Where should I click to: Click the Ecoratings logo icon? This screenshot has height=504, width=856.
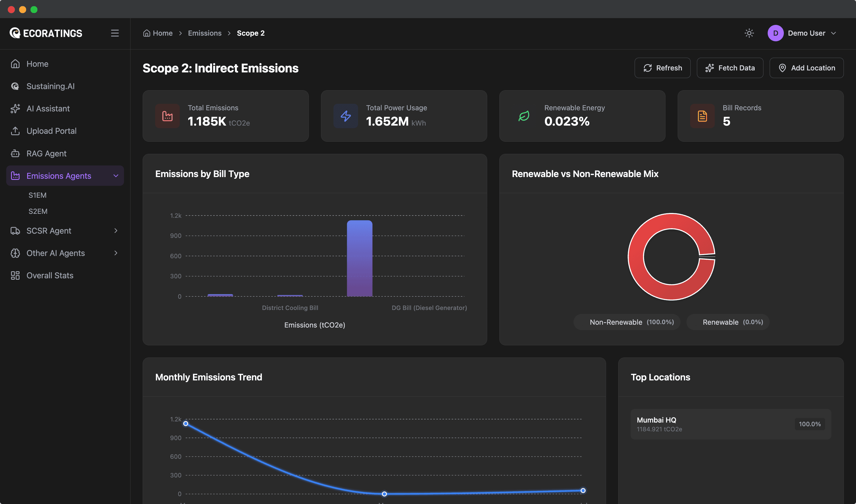pyautogui.click(x=15, y=33)
